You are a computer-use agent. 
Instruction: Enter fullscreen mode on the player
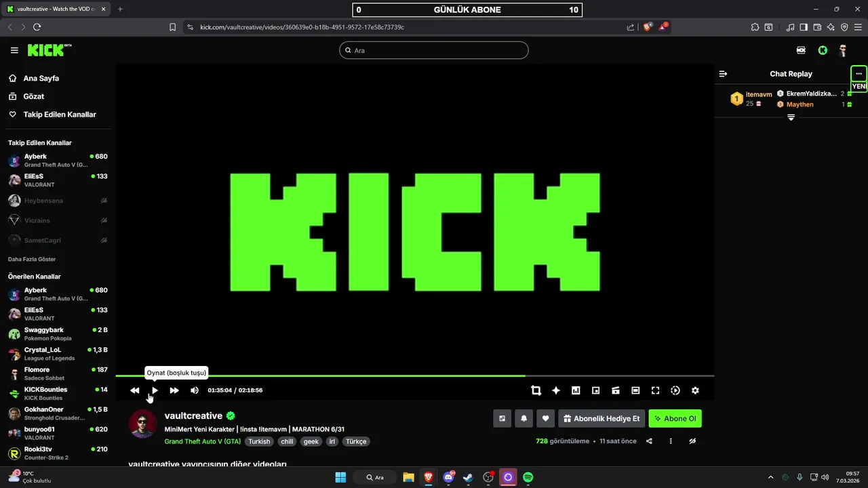point(656,390)
